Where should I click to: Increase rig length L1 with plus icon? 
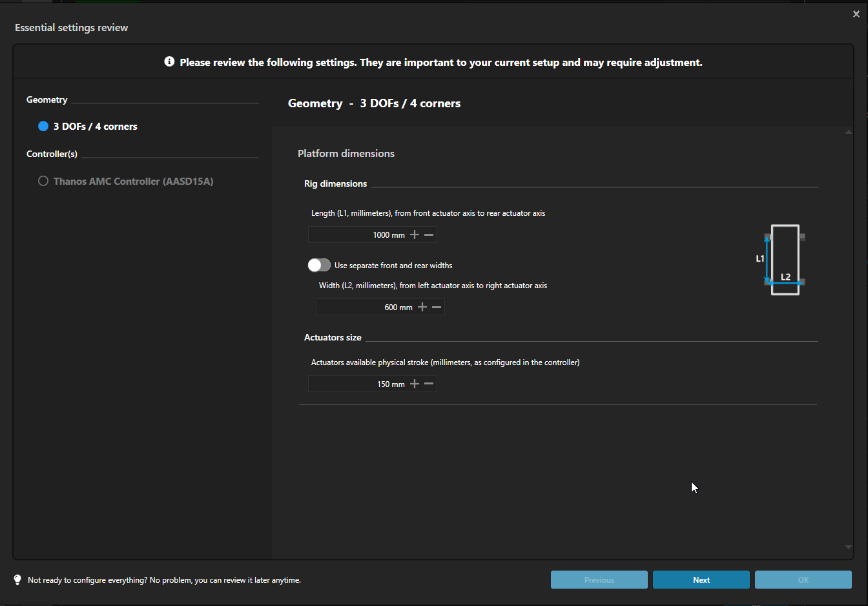pos(415,235)
